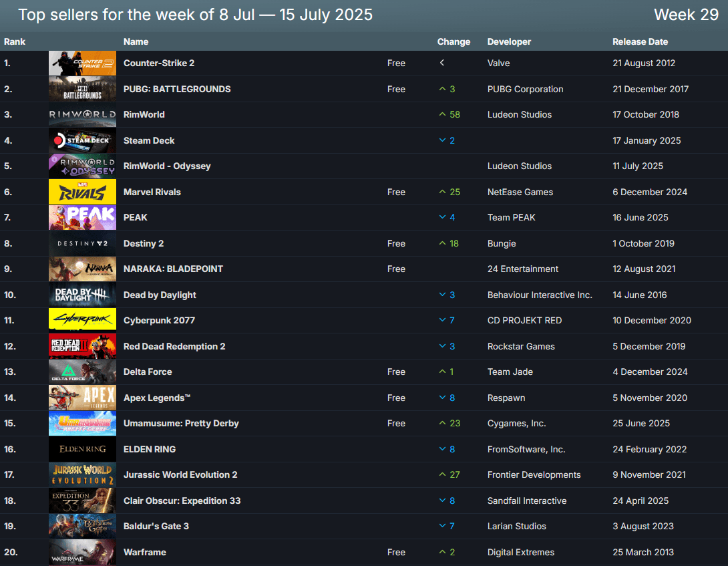
Task: Select the RimWorld - Odyssey title
Action: (x=167, y=166)
